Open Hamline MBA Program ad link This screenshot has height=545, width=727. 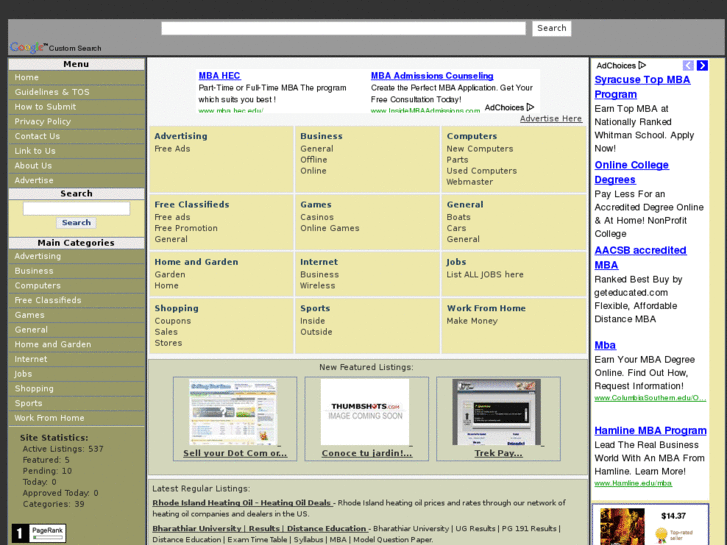(650, 430)
